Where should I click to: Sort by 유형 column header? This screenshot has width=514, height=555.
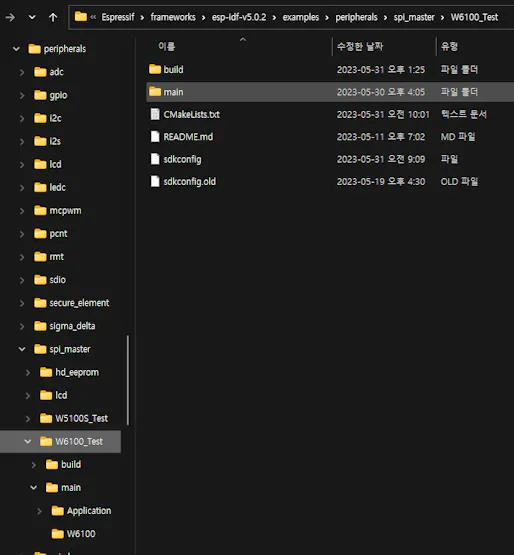(x=449, y=46)
